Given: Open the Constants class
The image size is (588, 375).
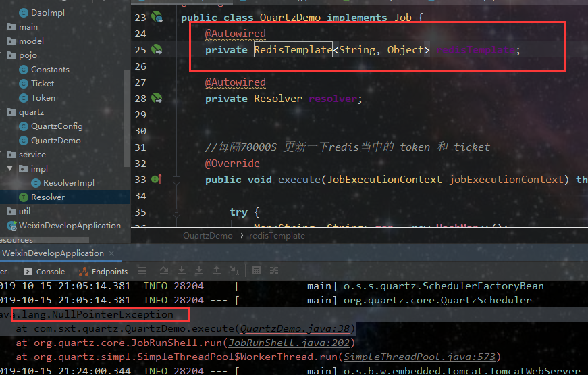Looking at the screenshot, I should click(x=50, y=70).
